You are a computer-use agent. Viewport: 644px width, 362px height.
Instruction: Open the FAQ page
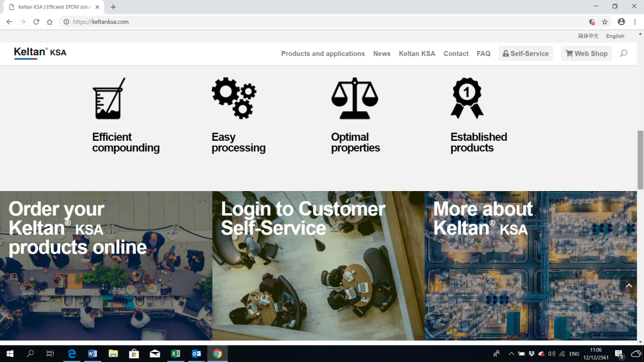tap(484, 53)
